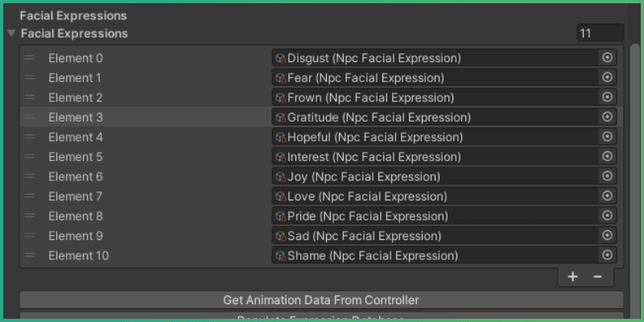Remove element with the minus icon
The width and height of the screenshot is (644, 322).
coord(597,277)
